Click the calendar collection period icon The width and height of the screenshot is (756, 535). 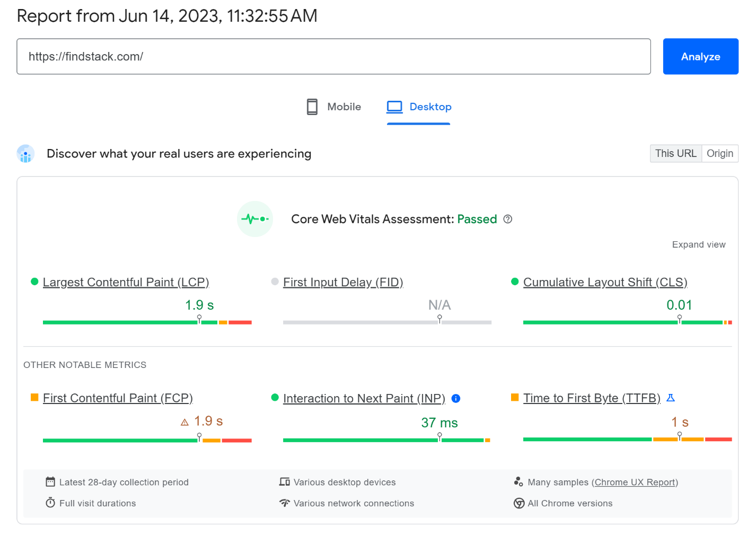tap(50, 482)
